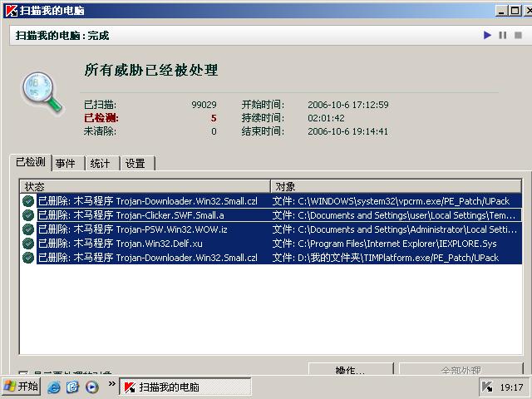Screen dimensions: 532x399
Task: Click the scanned count 99029
Action: (x=204, y=105)
